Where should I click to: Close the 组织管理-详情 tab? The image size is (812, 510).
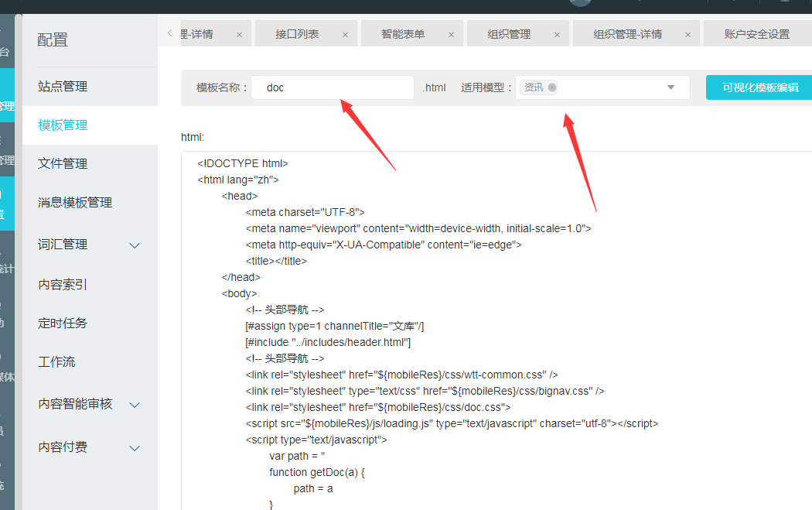coord(687,35)
